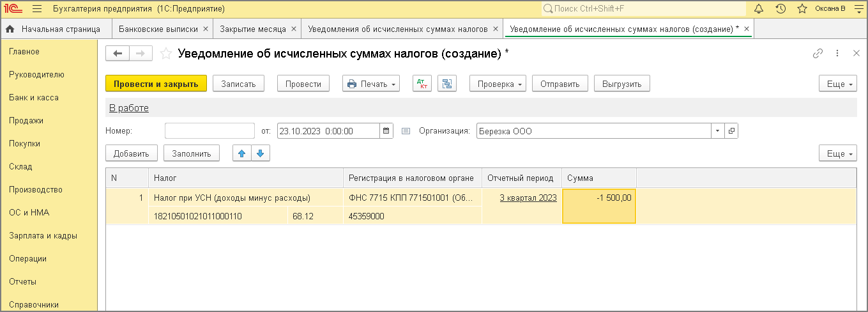This screenshot has width=868, height=312.
Task: Move row down with the blue arrow
Action: click(x=261, y=153)
